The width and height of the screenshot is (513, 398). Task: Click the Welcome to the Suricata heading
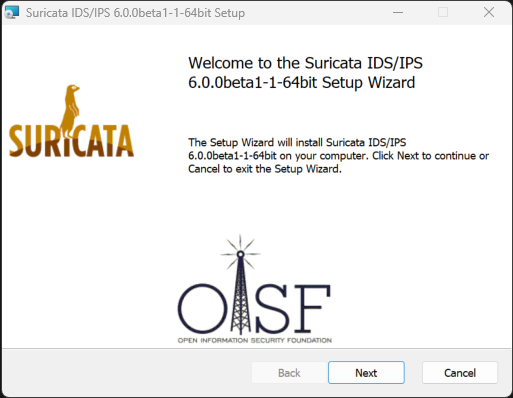tap(305, 73)
